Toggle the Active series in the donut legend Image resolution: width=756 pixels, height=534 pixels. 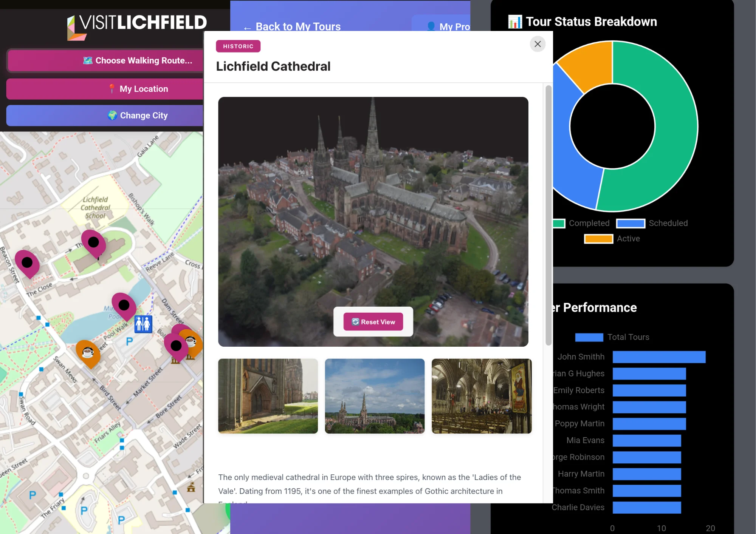tap(620, 238)
